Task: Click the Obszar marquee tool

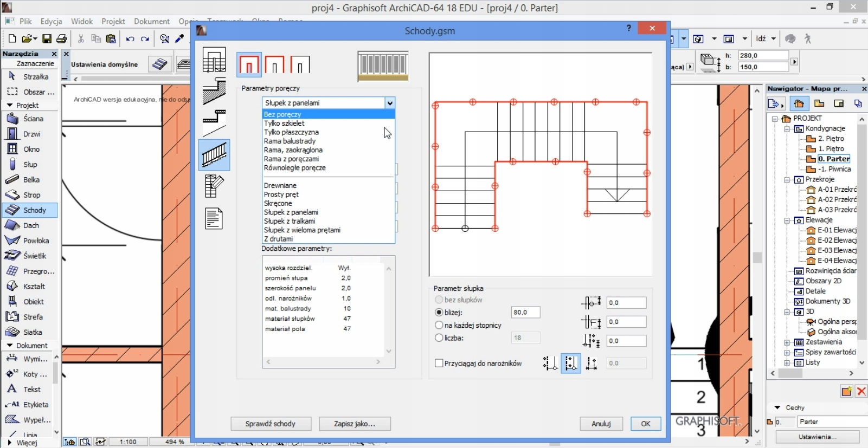Action: [30, 92]
